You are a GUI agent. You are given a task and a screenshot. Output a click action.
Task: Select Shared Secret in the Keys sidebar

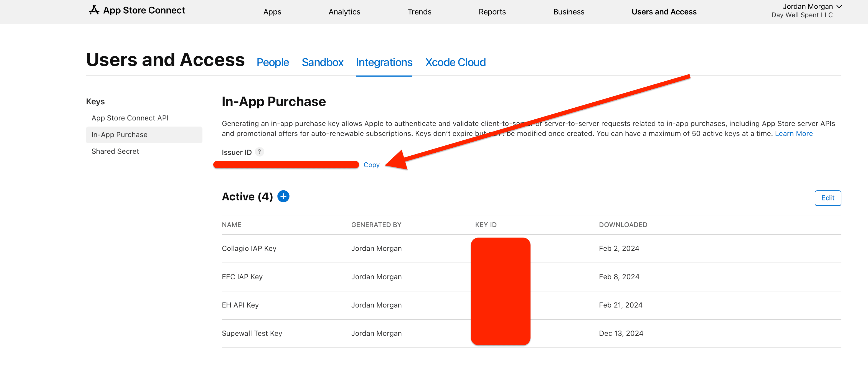(115, 152)
